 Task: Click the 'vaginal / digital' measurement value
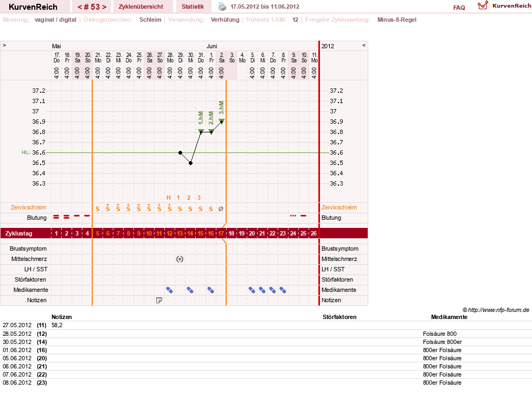55,20
